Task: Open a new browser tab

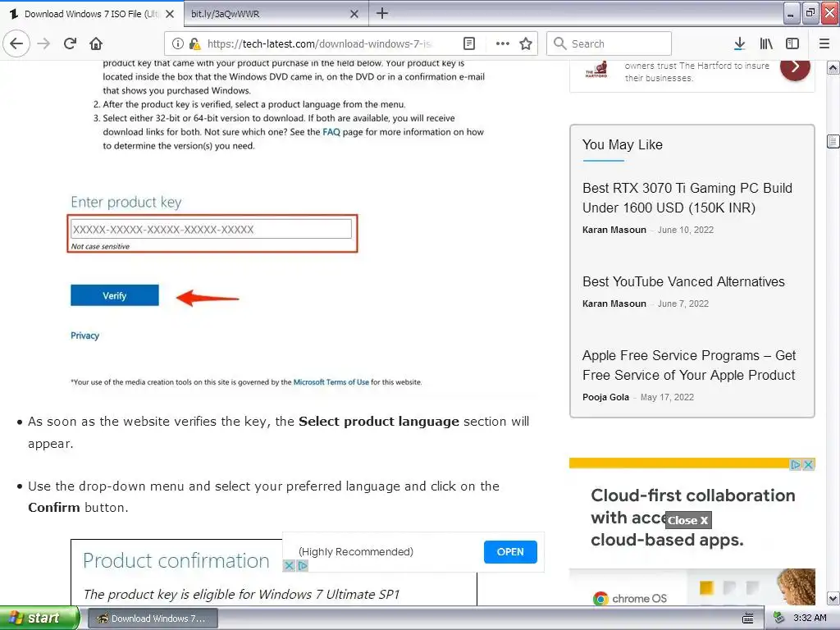Action: click(382, 13)
